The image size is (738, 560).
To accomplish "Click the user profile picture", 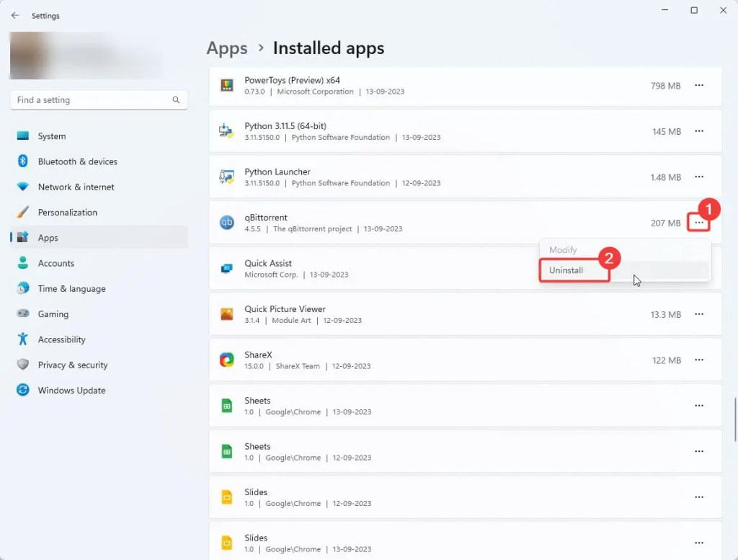I will point(28,55).
